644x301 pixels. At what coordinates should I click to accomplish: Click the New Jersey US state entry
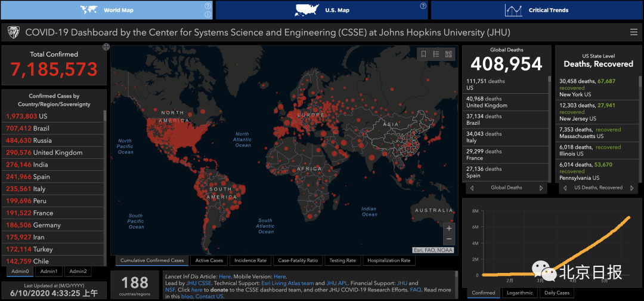point(596,112)
